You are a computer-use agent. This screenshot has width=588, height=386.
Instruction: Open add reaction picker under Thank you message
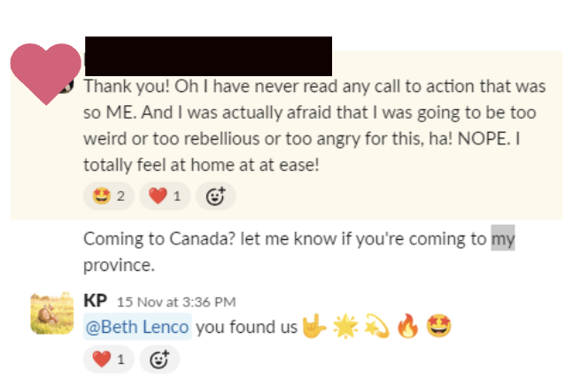[216, 196]
